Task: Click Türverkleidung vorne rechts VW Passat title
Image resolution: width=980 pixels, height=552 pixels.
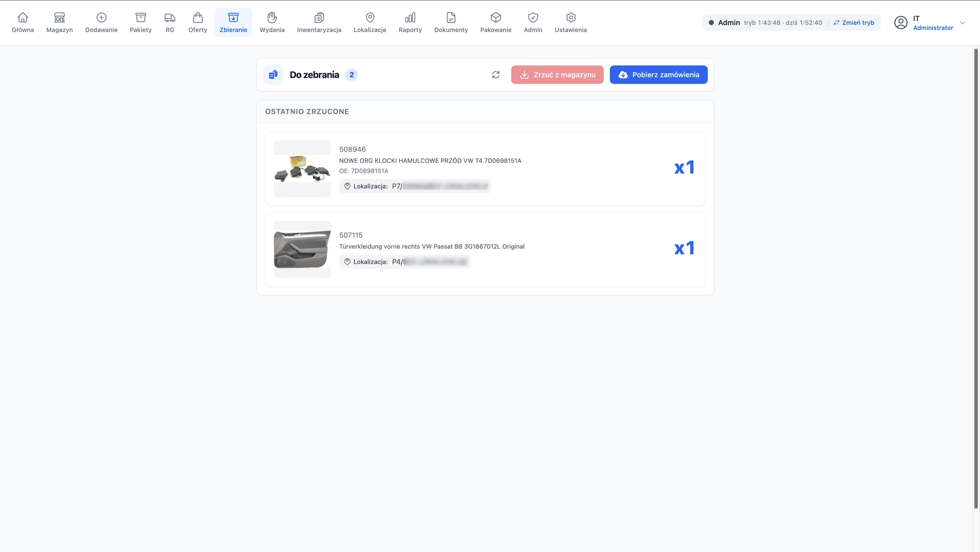Action: pyautogui.click(x=431, y=247)
